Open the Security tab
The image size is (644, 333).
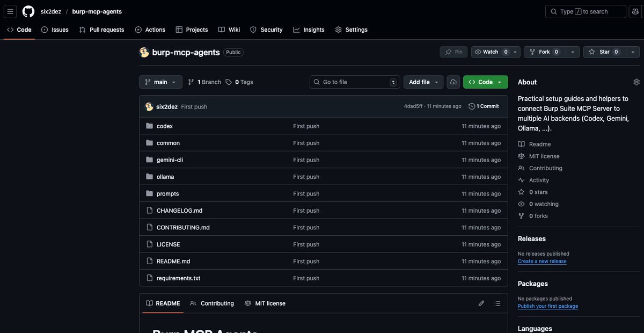[266, 30]
